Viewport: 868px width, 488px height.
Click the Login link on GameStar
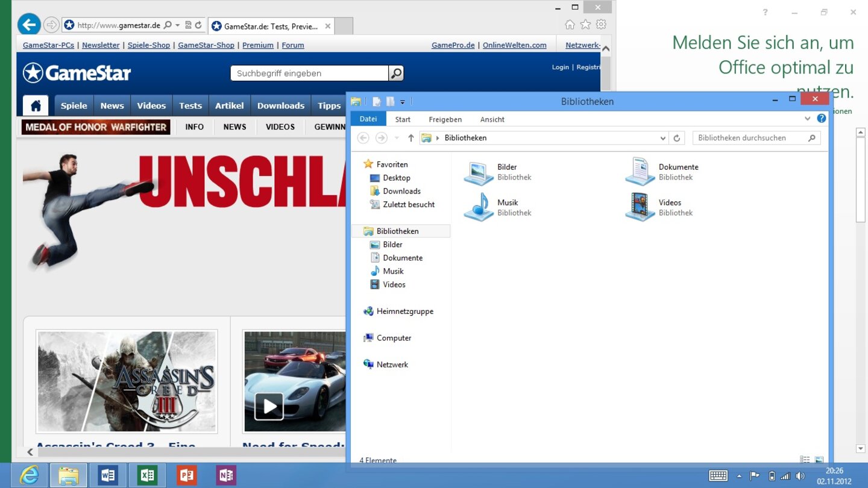[x=561, y=67]
